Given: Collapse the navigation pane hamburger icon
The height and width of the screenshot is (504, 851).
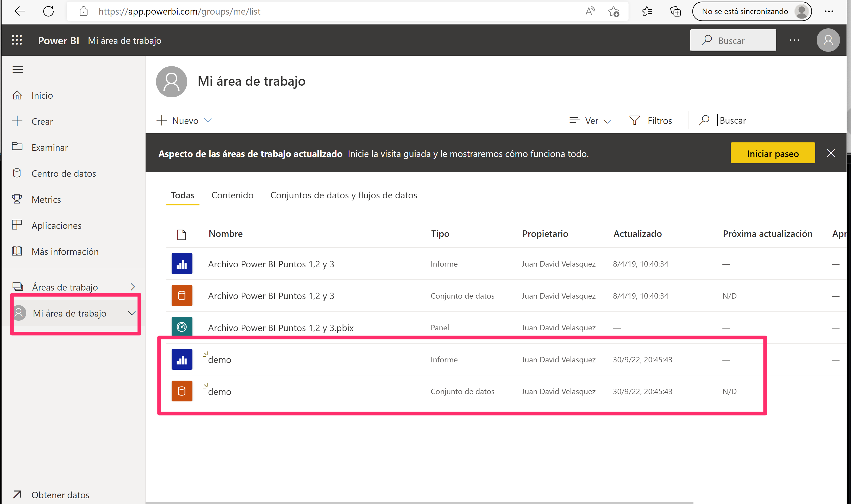Looking at the screenshot, I should click(x=18, y=69).
